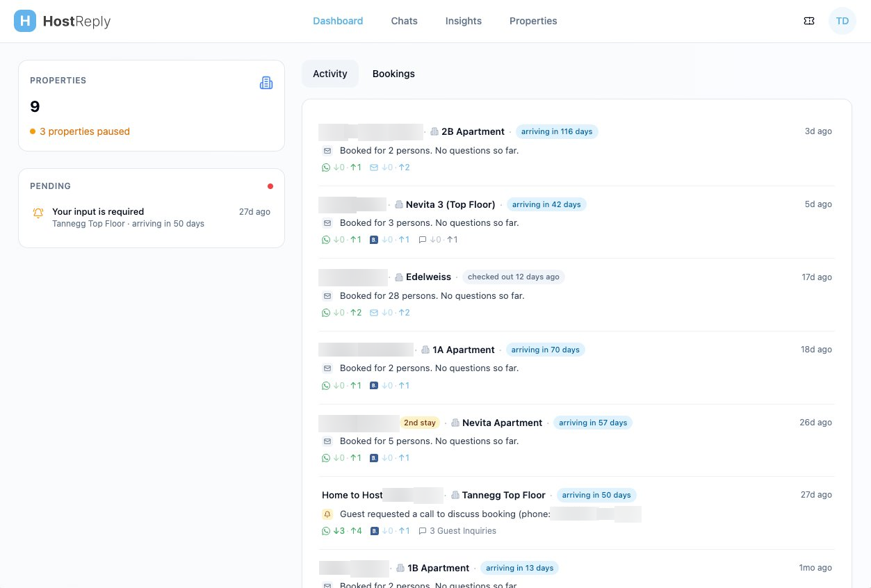Image resolution: width=871 pixels, height=588 pixels.
Task: Open the Properties nav item
Action: 533,21
